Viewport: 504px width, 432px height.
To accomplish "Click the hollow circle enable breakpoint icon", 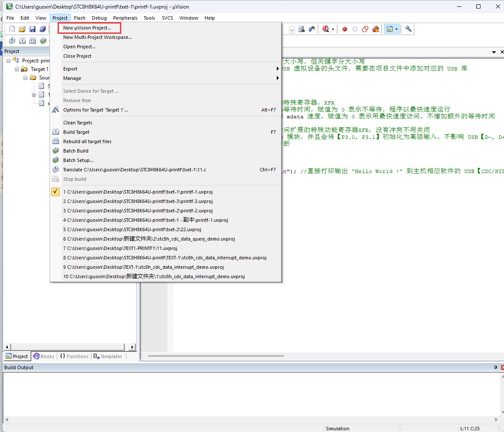I will click(x=355, y=29).
